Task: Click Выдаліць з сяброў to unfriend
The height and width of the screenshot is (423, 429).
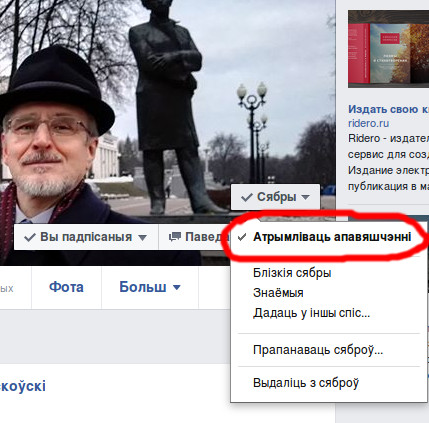Action: [306, 383]
